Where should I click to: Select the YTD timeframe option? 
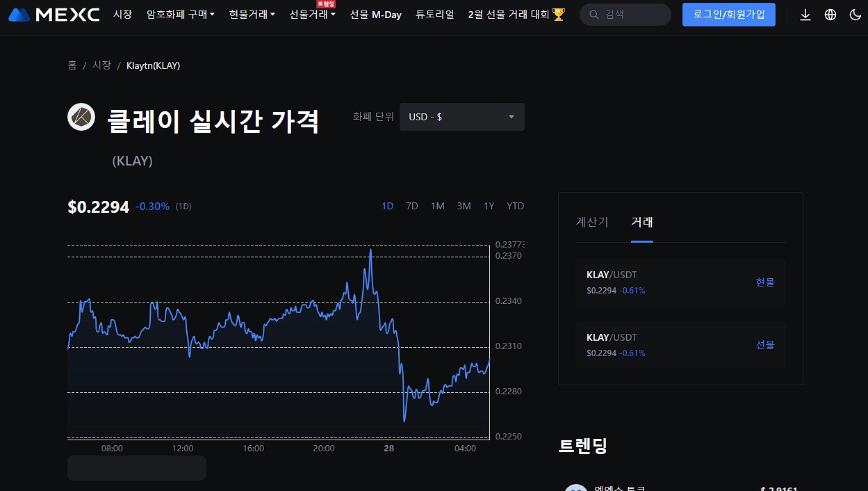tap(515, 206)
